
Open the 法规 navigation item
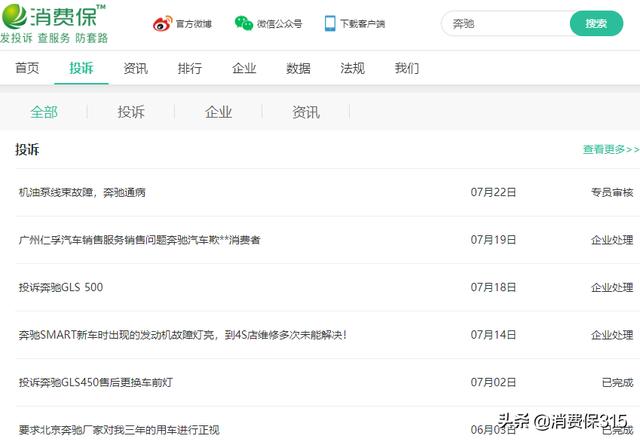click(353, 68)
